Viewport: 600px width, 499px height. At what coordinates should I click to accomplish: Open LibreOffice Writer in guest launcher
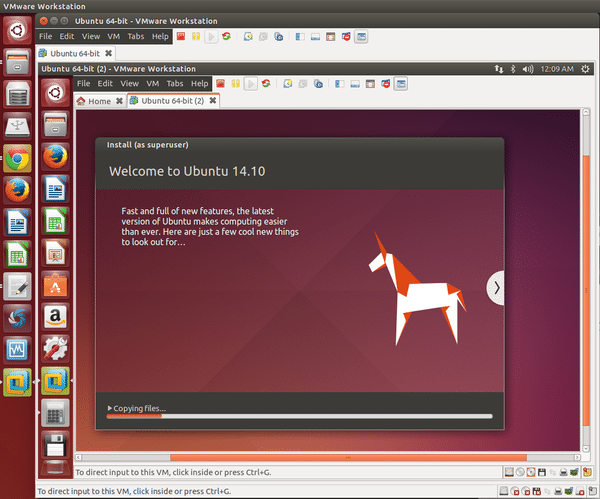[x=55, y=189]
